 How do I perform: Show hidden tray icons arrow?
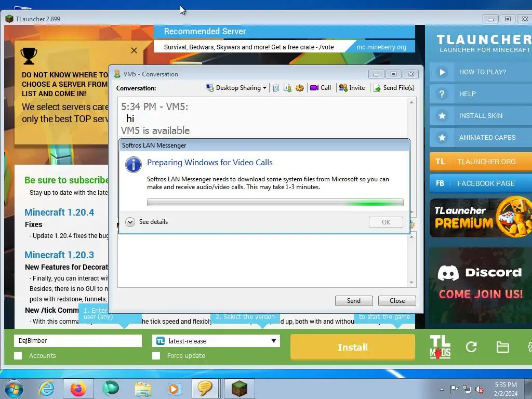coord(442,390)
